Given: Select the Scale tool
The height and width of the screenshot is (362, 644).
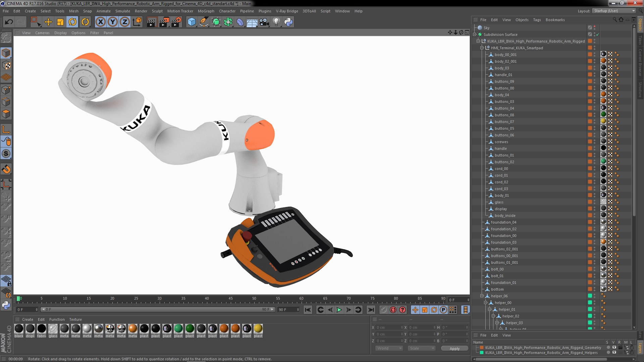Looking at the screenshot, I should point(60,22).
